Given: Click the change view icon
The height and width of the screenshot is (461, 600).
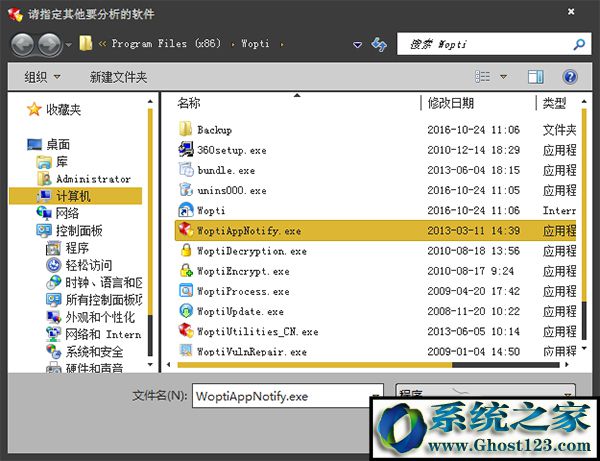Looking at the screenshot, I should coord(483,77).
